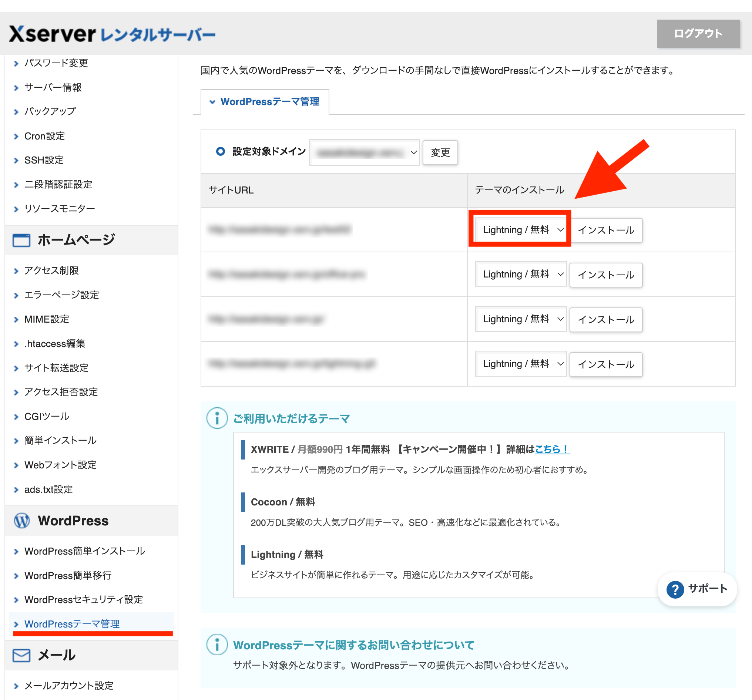752x700 pixels.
Task: Open バックアップ in the sidebar
Action: (x=50, y=111)
